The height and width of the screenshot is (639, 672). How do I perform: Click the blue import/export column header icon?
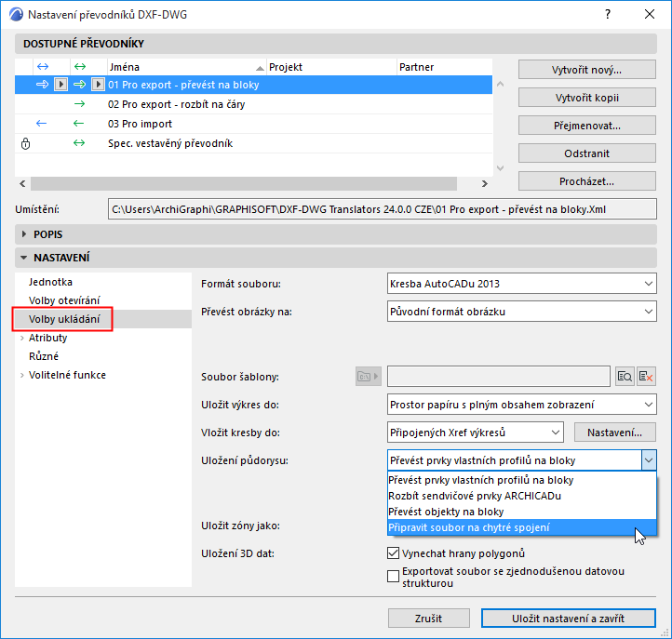(x=43, y=67)
